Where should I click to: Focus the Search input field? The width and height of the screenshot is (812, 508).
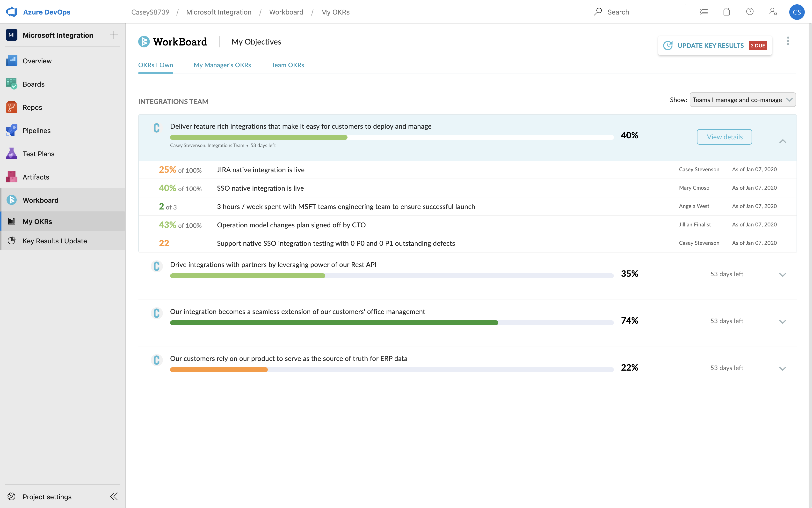tap(638, 12)
